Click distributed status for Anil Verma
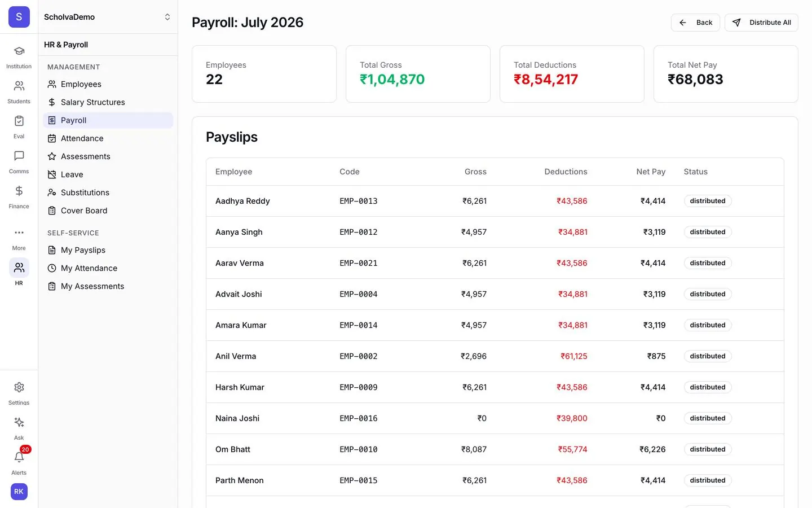The height and width of the screenshot is (508, 812). [x=708, y=356]
